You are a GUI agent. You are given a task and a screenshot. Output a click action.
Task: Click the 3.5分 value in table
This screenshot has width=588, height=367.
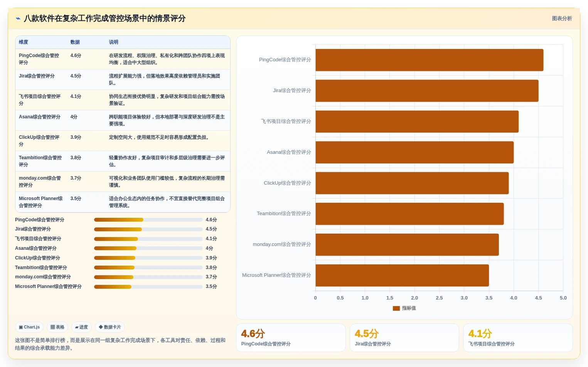point(76,199)
